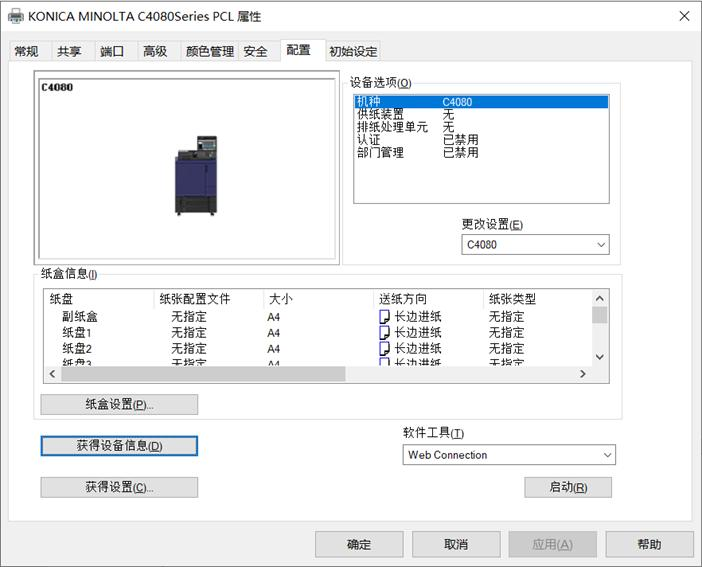Select the 排纸处理单元 device option row
The height and width of the screenshot is (567, 702).
pos(481,127)
